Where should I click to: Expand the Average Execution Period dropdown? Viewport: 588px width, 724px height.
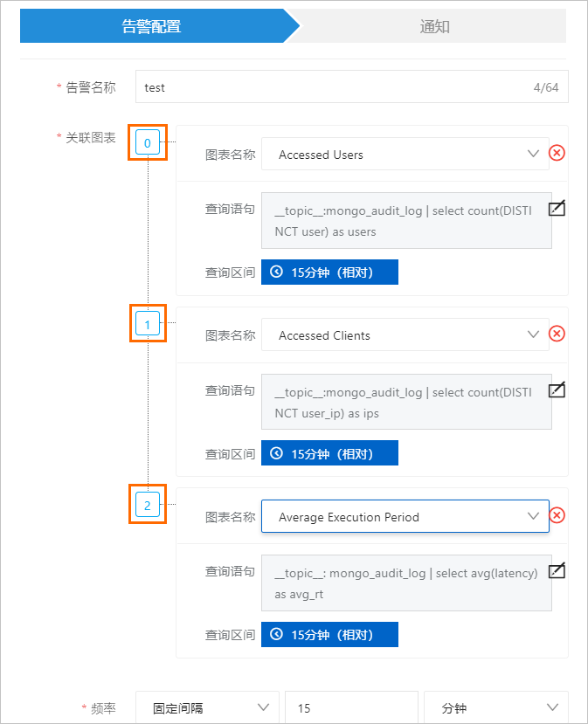pyautogui.click(x=405, y=517)
